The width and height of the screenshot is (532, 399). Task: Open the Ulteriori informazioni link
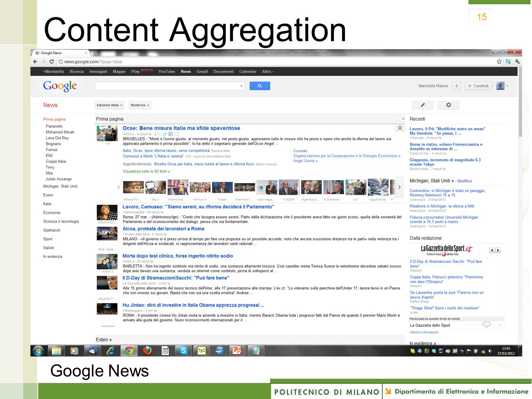(424, 332)
